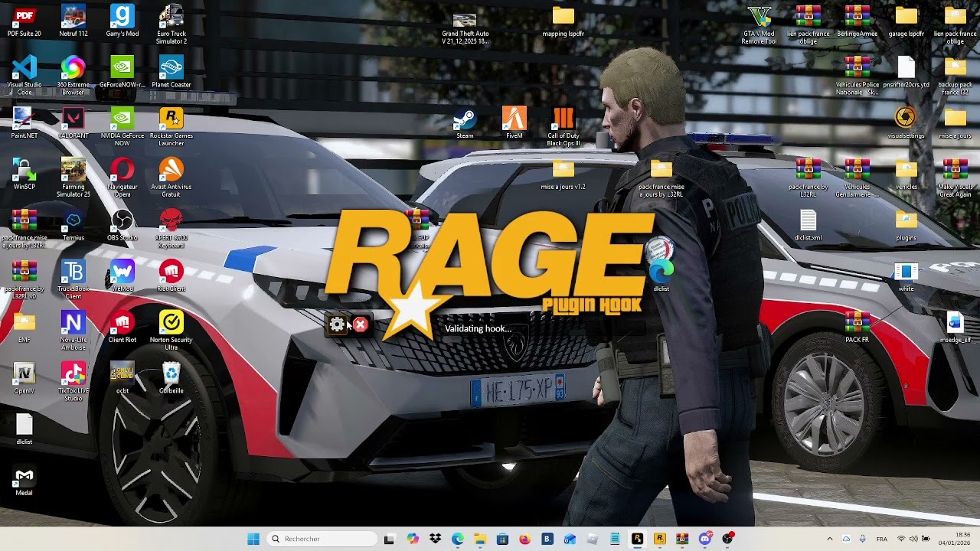This screenshot has width=980, height=551.
Task: Open Firefox from the taskbar
Action: [524, 539]
